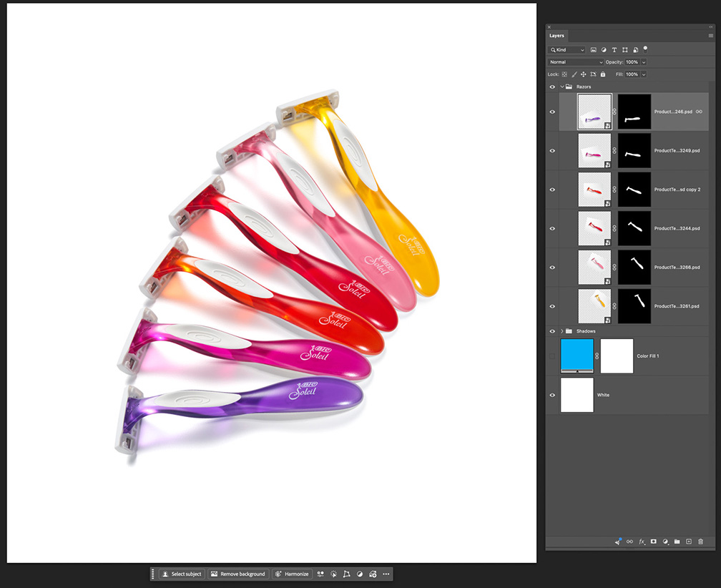Prevent auto-nesting into artboards lock icon

[x=593, y=74]
